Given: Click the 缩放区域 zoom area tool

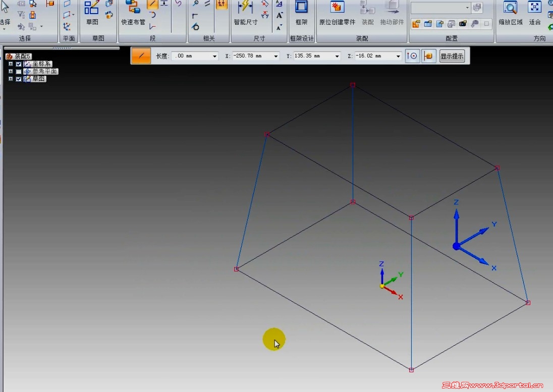Looking at the screenshot, I should (510, 13).
